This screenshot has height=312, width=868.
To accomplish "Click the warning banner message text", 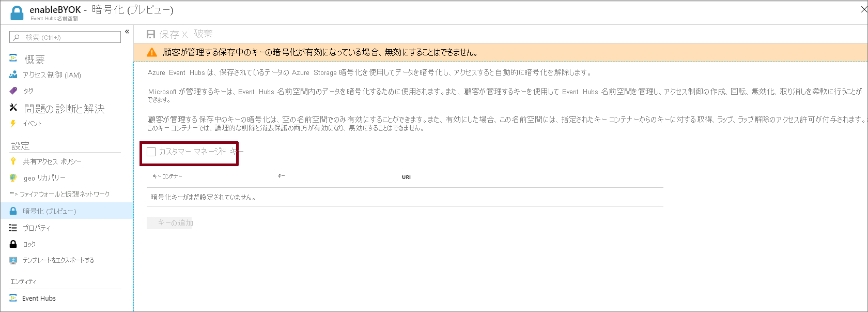I will click(320, 52).
